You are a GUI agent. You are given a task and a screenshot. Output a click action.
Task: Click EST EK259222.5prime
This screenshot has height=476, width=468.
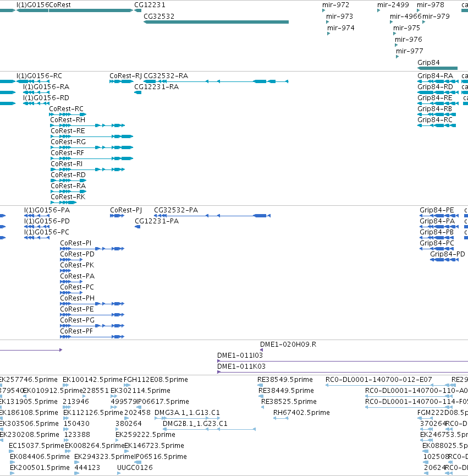tap(117, 440)
